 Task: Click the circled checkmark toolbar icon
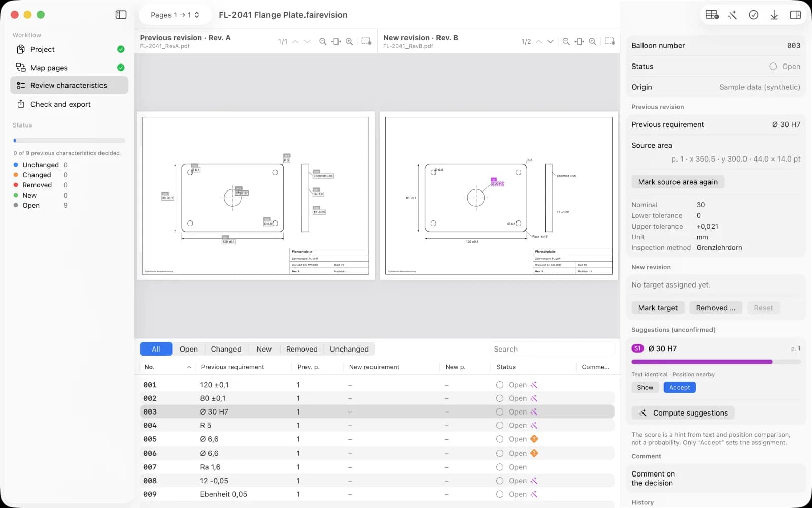[x=754, y=15]
